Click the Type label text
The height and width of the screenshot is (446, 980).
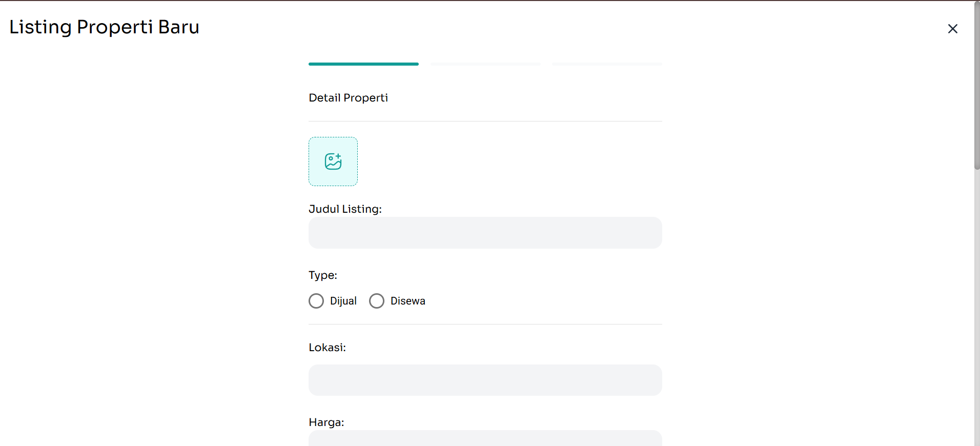[x=323, y=275]
